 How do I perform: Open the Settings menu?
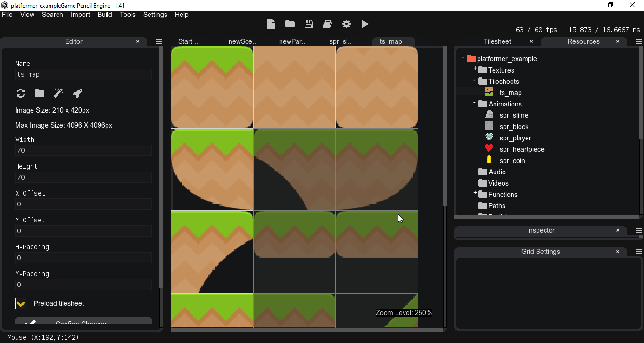[155, 15]
